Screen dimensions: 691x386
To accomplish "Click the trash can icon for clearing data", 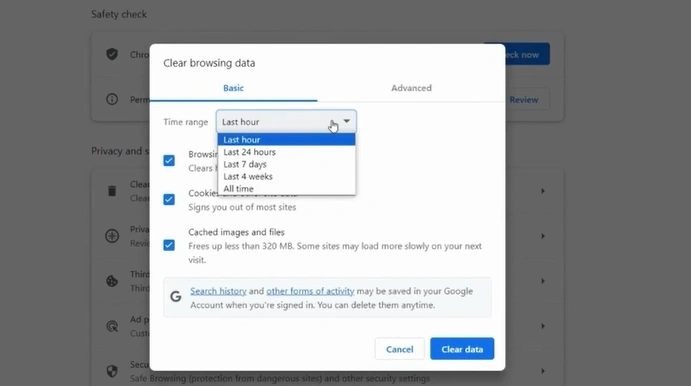I will click(112, 191).
